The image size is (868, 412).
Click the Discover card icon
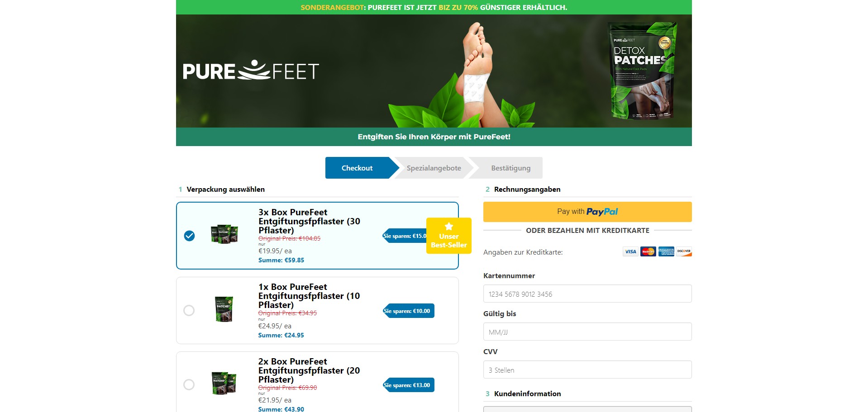[684, 251]
